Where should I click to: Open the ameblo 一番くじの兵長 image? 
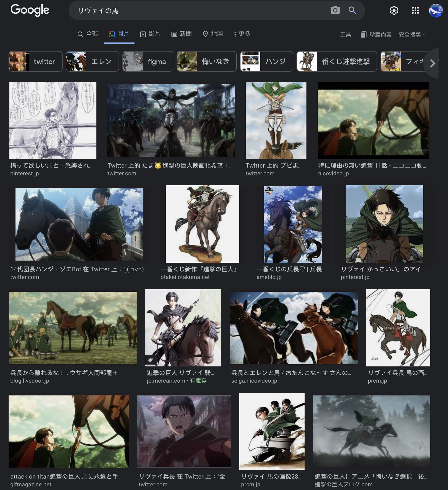(293, 224)
